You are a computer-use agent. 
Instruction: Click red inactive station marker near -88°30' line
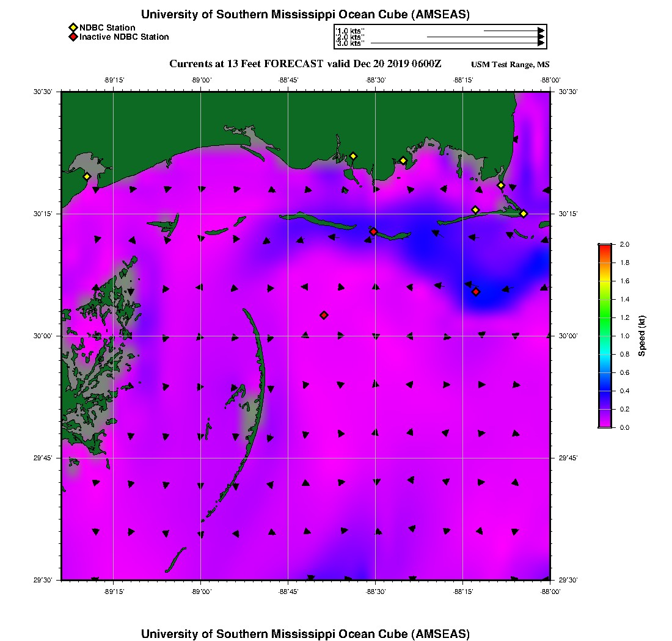point(373,231)
